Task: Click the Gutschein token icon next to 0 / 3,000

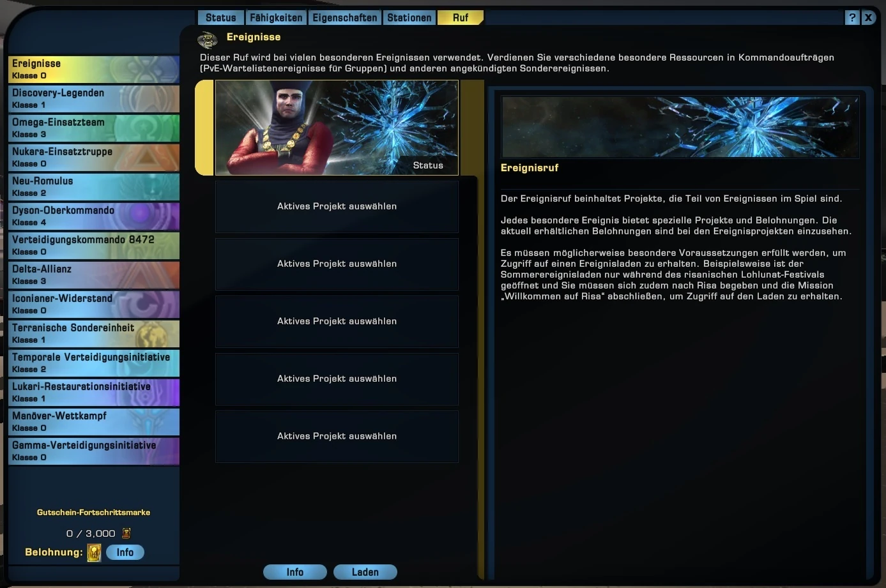Action: [x=126, y=533]
